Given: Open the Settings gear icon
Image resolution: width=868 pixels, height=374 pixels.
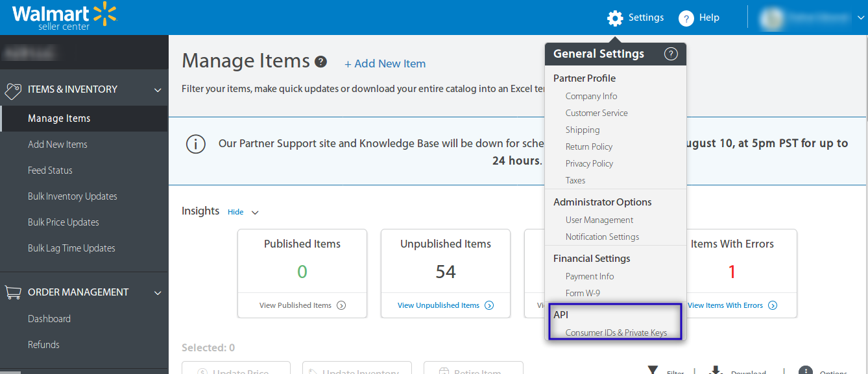Looking at the screenshot, I should [615, 18].
